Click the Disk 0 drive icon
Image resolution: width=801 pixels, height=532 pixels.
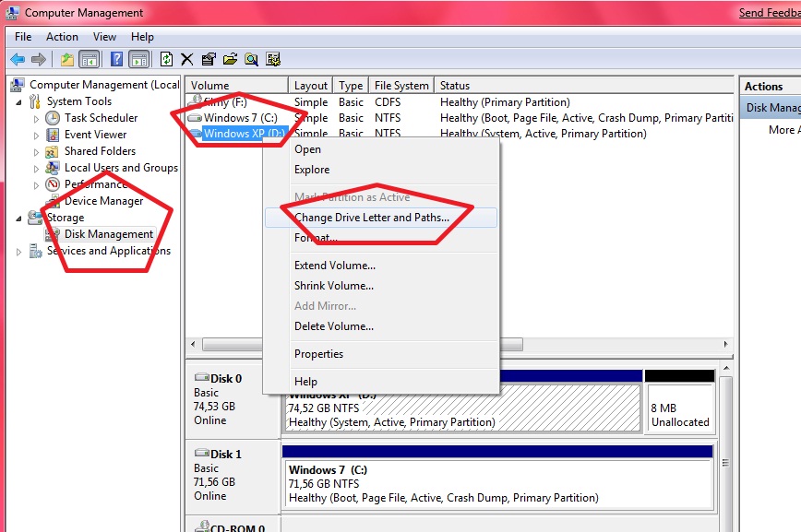(x=202, y=378)
